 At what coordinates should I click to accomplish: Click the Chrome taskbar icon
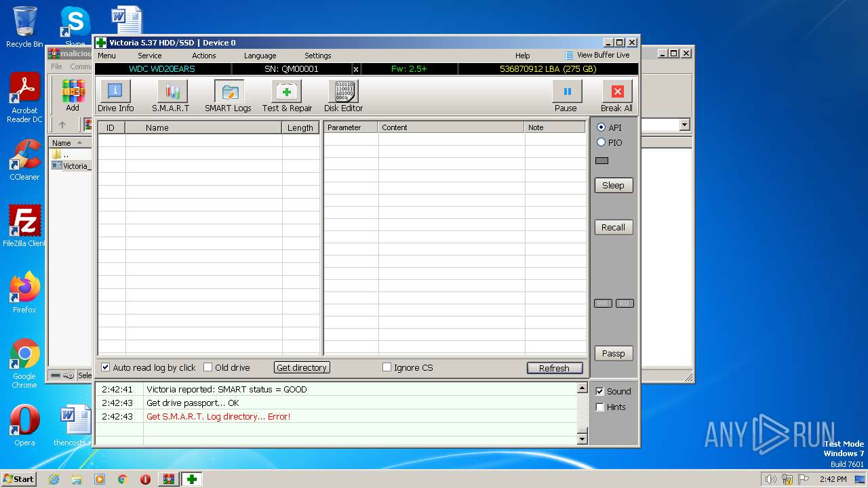[123, 479]
